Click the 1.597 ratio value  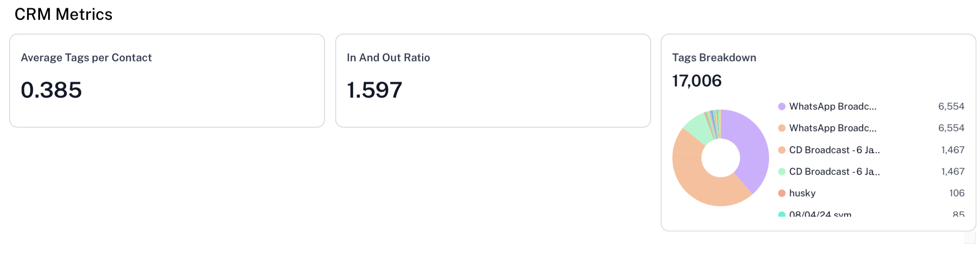click(374, 90)
